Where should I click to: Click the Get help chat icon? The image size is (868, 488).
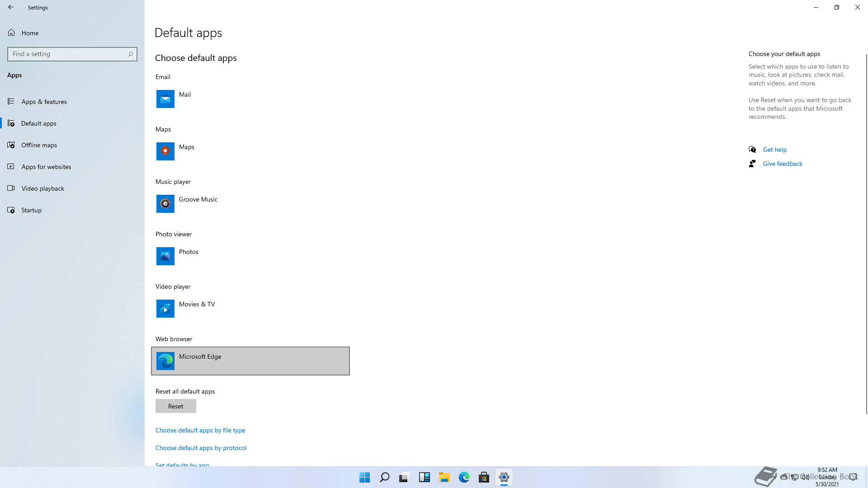pyautogui.click(x=752, y=150)
